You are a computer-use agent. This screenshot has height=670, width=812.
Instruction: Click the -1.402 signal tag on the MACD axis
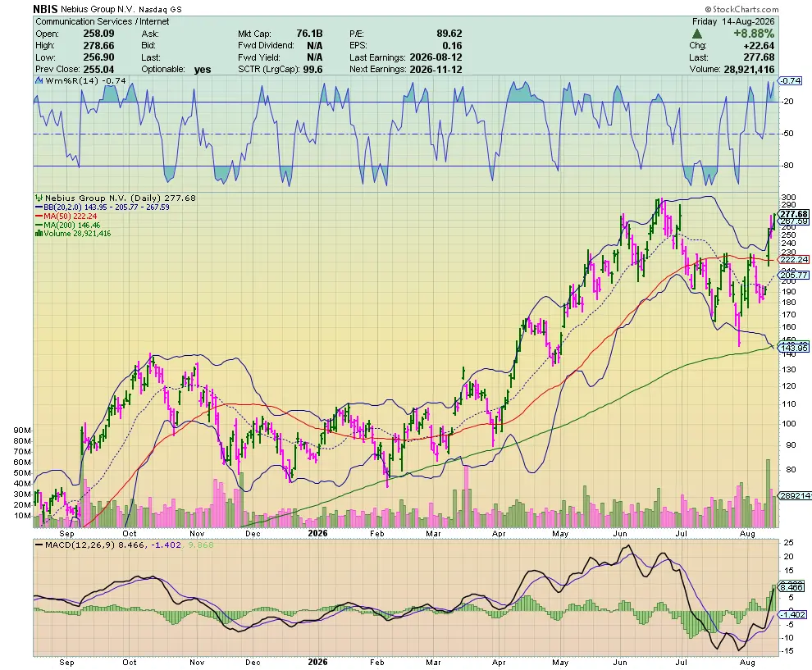click(x=793, y=614)
